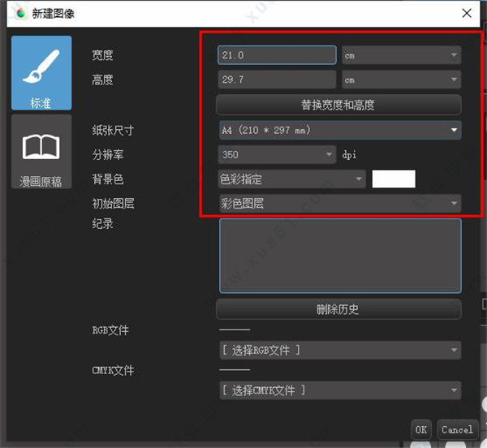
Task: Open the height unit dropdown (cm)
Action: pyautogui.click(x=402, y=80)
